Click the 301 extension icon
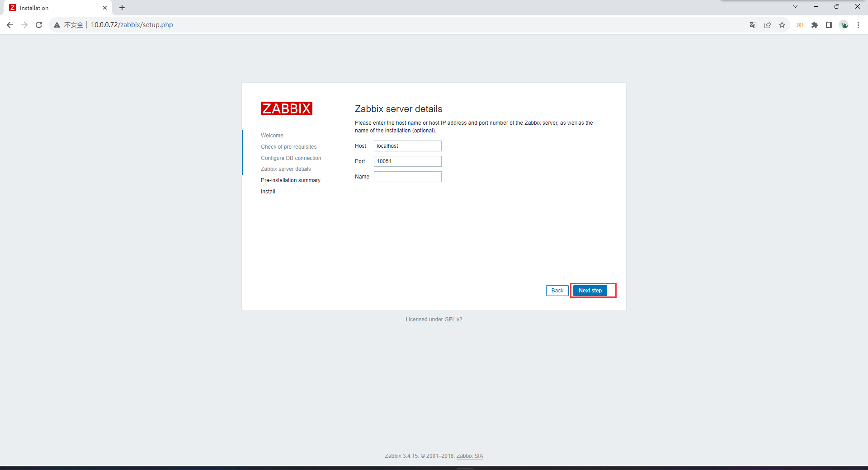This screenshot has height=470, width=868. pos(800,25)
